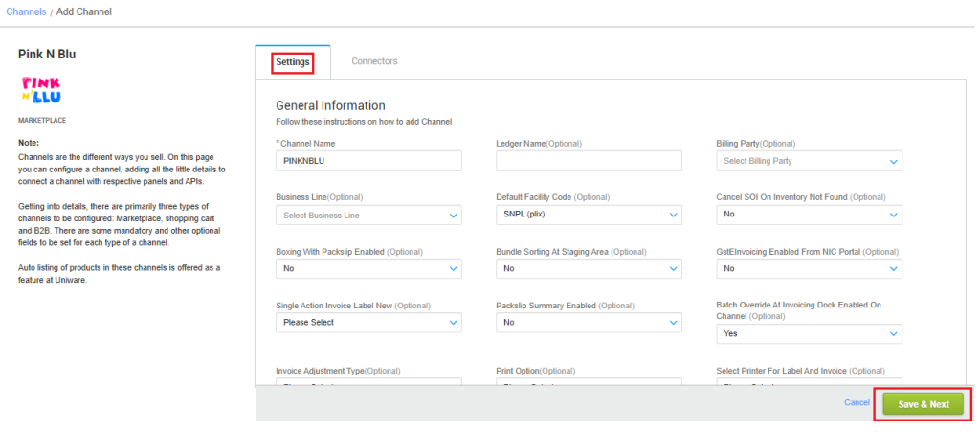Viewport: 980px width, 432px height.
Task: Open Cancel SOI On Inventory Not Found dropdown
Action: click(x=809, y=216)
